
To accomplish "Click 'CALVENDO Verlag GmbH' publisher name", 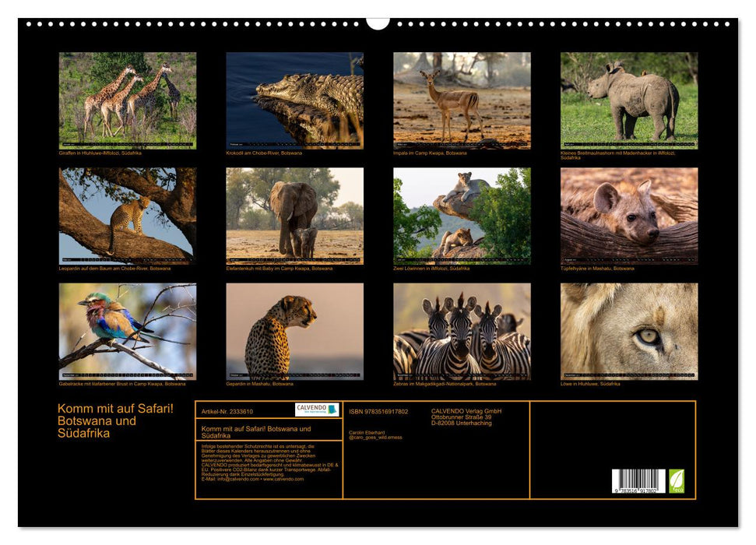I will 466,411.
